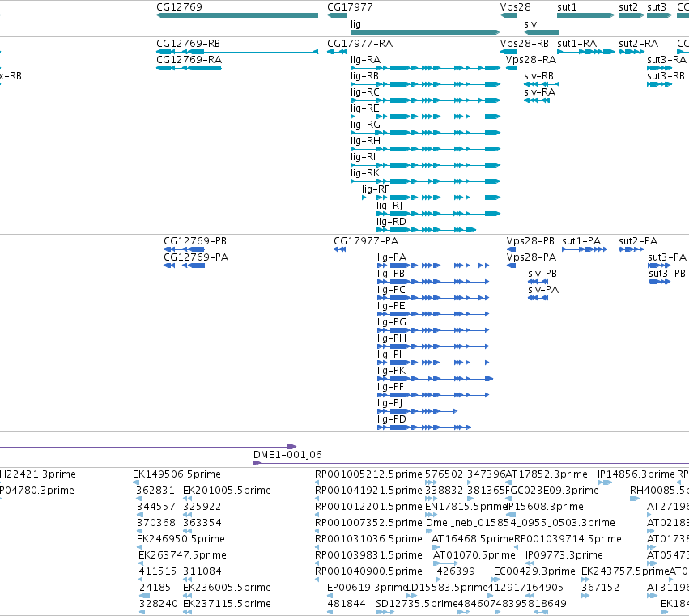Image resolution: width=689 pixels, height=616 pixels.
Task: Select the sut1 gene bar
Action: [585, 15]
